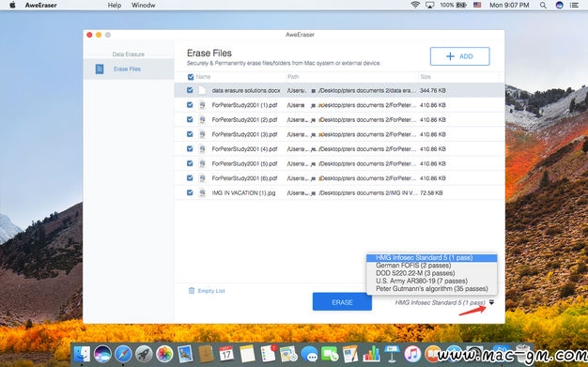Expand the erasure algorithm dropdown arrow
Screen dimensions: 588x367
point(491,302)
